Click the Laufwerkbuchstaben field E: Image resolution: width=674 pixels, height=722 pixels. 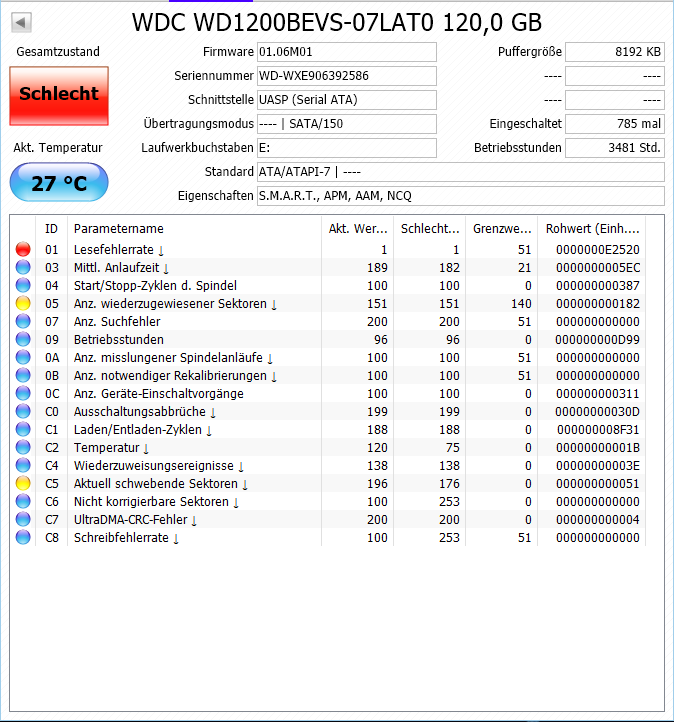tap(347, 147)
